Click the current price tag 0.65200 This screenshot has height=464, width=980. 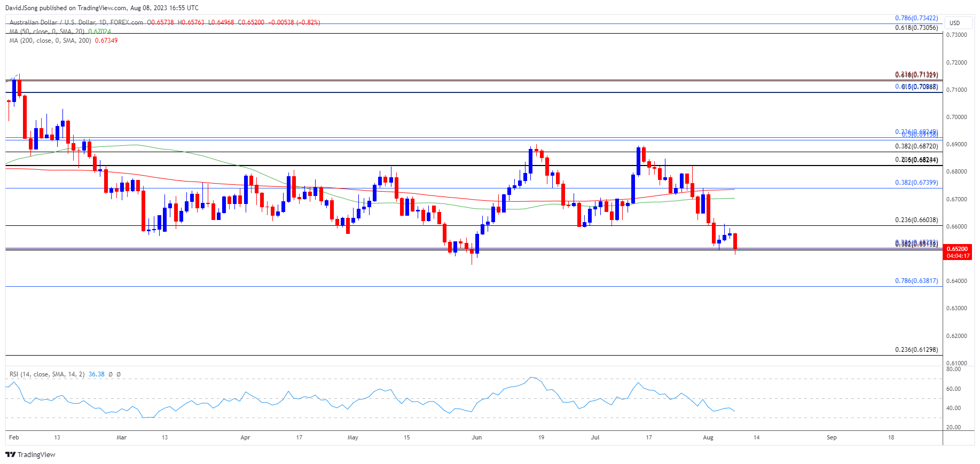pos(957,249)
